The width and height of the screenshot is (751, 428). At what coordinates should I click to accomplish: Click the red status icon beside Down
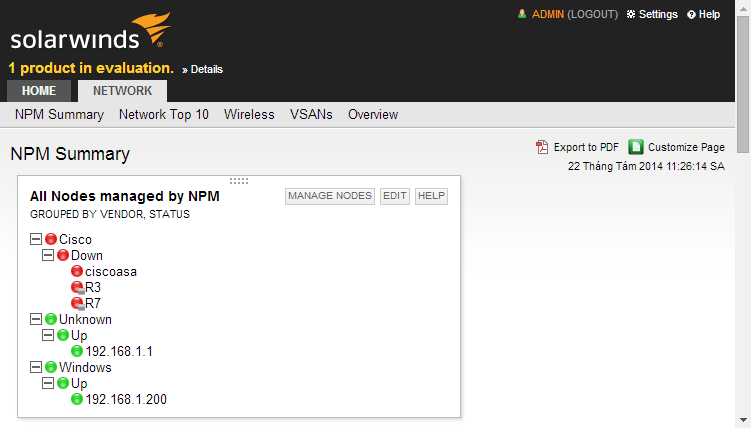click(63, 255)
